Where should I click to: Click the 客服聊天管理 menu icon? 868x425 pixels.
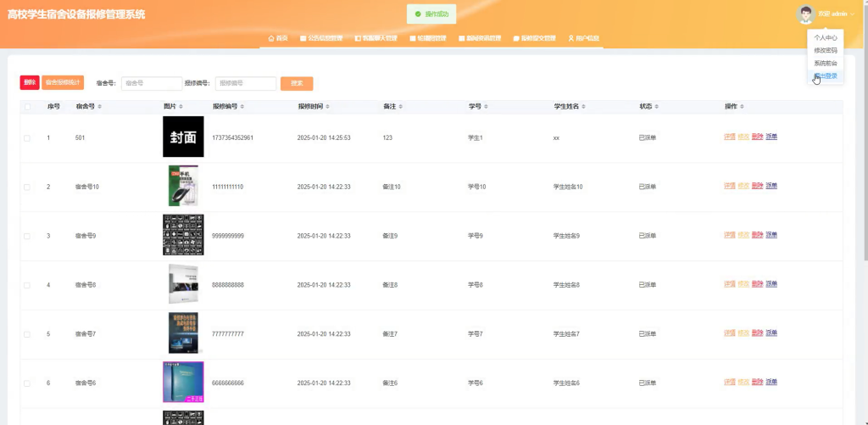click(358, 38)
